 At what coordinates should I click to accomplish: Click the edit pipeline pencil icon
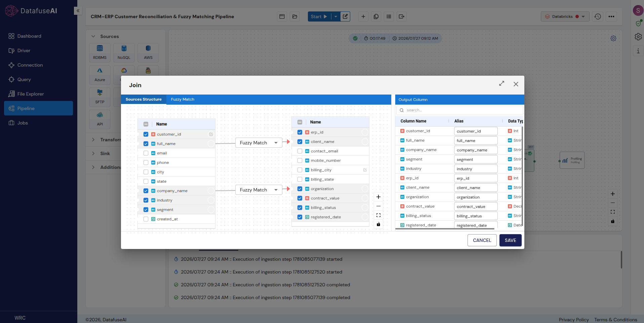pos(345,16)
